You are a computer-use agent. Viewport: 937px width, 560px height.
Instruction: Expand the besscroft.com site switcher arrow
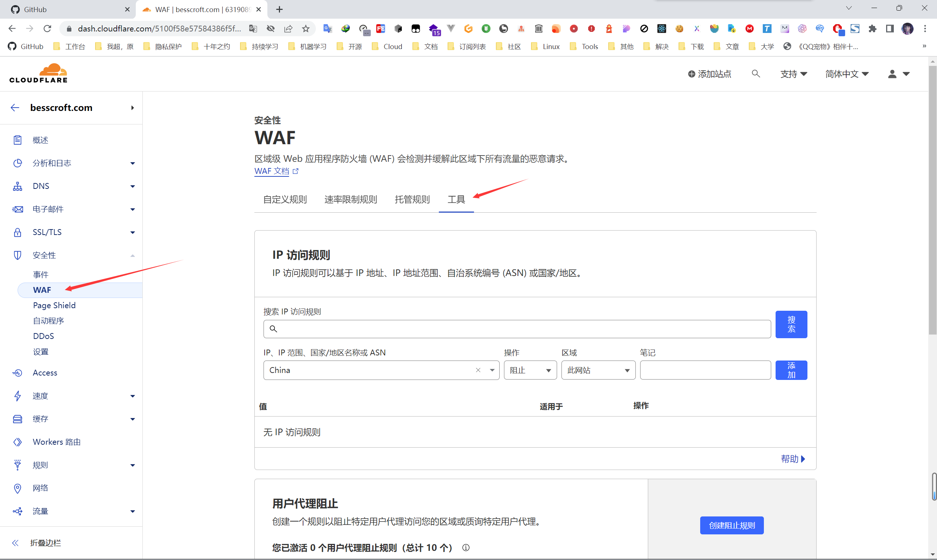[x=132, y=108]
